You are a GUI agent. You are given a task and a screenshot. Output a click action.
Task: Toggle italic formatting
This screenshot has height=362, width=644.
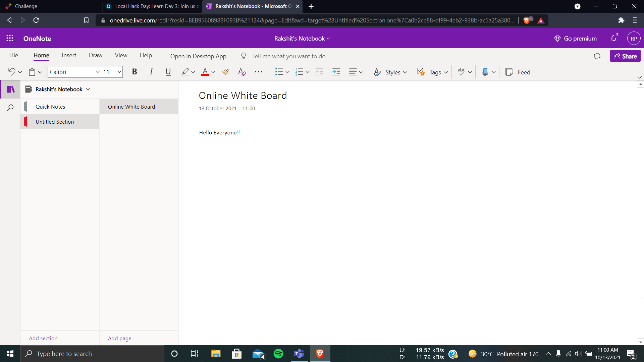point(151,72)
